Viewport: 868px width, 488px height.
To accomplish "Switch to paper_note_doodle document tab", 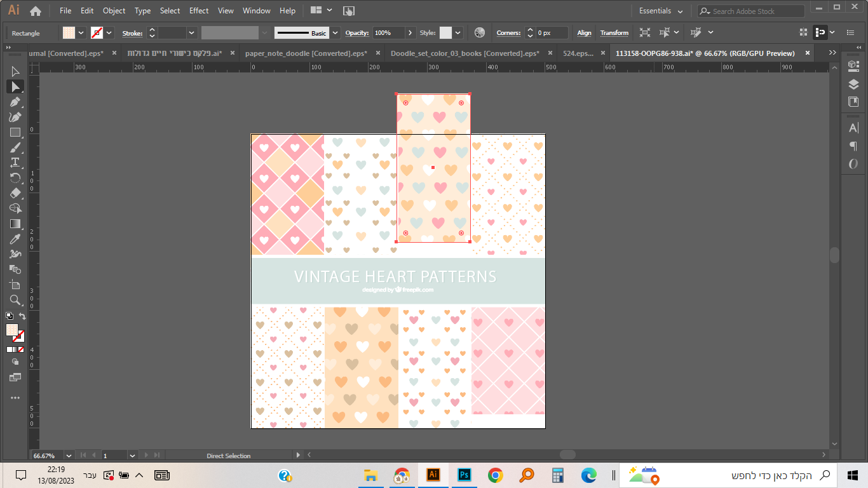I will tap(306, 53).
